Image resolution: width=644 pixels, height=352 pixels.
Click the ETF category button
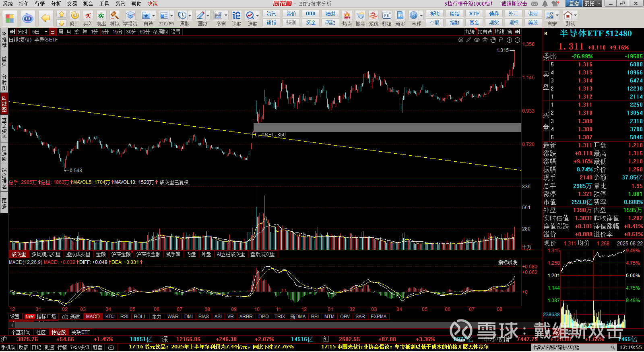pos(474,14)
